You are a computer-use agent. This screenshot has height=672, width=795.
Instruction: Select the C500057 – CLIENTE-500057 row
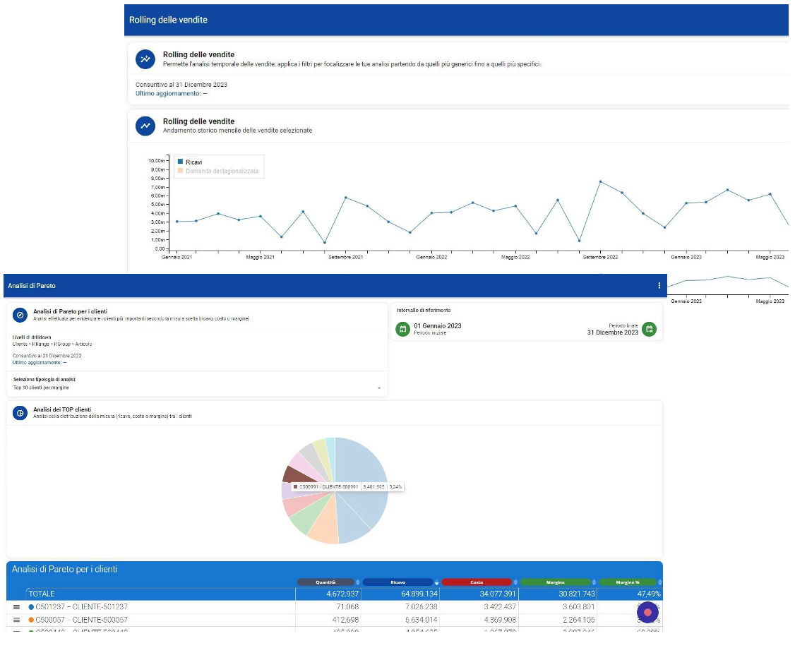tap(335, 620)
